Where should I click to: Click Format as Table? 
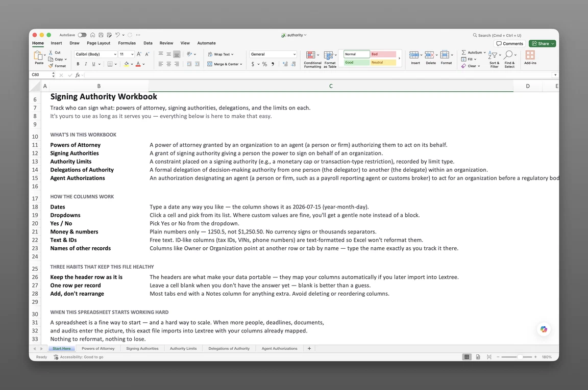[330, 60]
